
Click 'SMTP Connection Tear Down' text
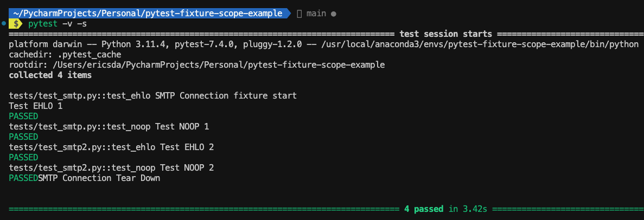tap(99, 178)
